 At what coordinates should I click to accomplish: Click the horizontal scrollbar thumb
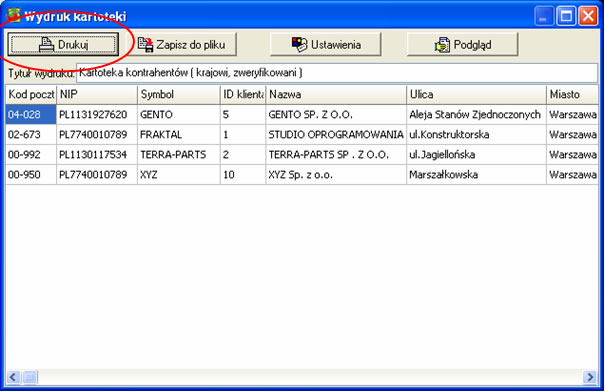tap(30, 377)
